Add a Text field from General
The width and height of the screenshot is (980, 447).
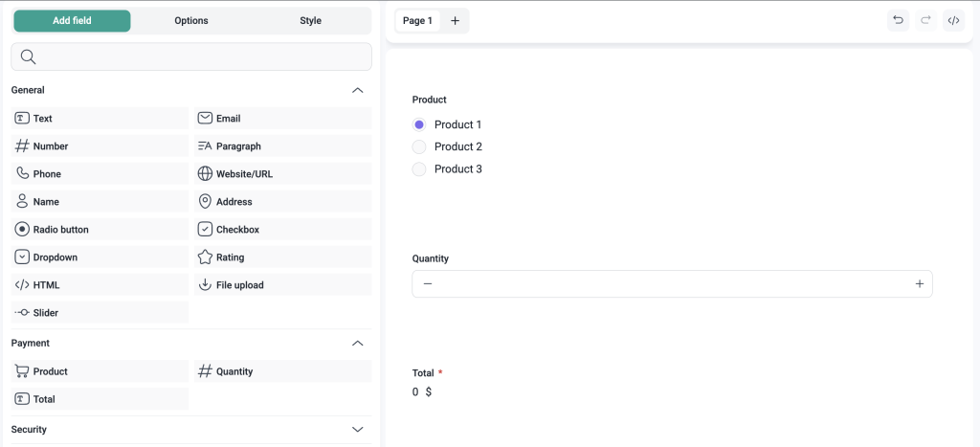100,118
